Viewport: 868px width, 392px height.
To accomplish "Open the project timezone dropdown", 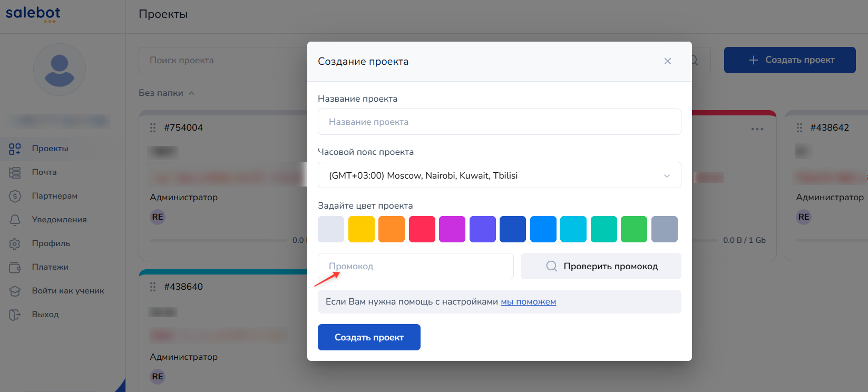I will pyautogui.click(x=499, y=175).
